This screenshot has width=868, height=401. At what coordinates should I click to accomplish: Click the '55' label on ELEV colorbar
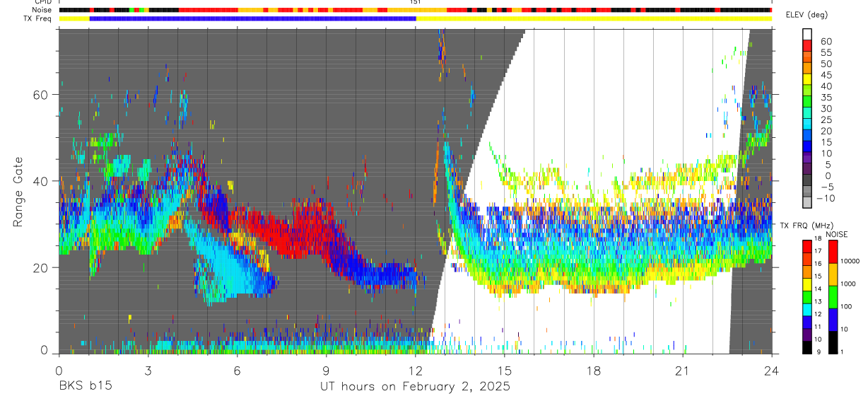point(826,52)
